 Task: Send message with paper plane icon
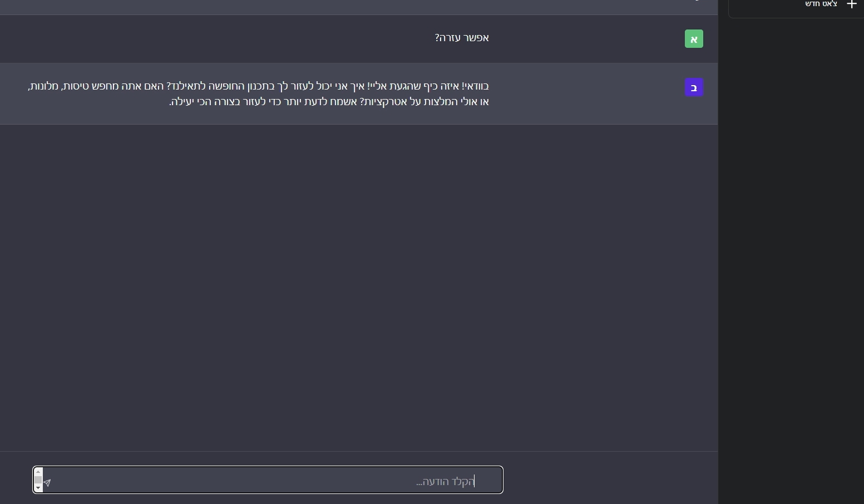[x=47, y=483]
